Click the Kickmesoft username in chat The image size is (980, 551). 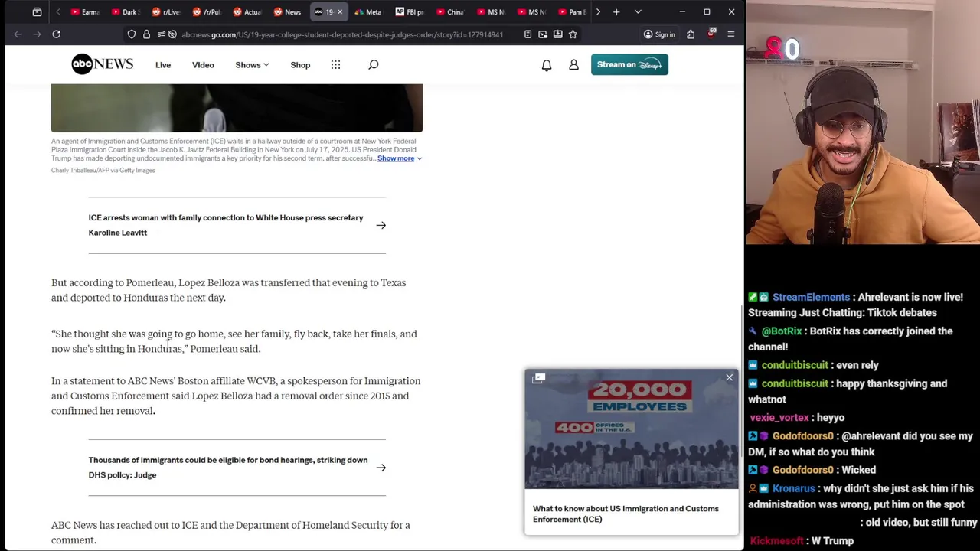(776, 541)
